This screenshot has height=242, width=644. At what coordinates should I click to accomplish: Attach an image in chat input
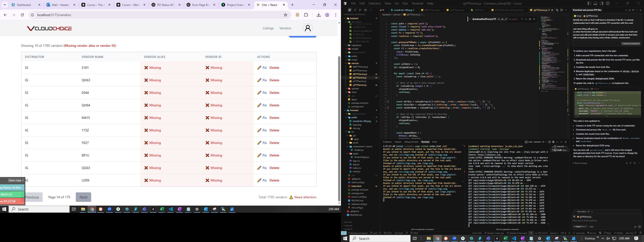pos(635,227)
